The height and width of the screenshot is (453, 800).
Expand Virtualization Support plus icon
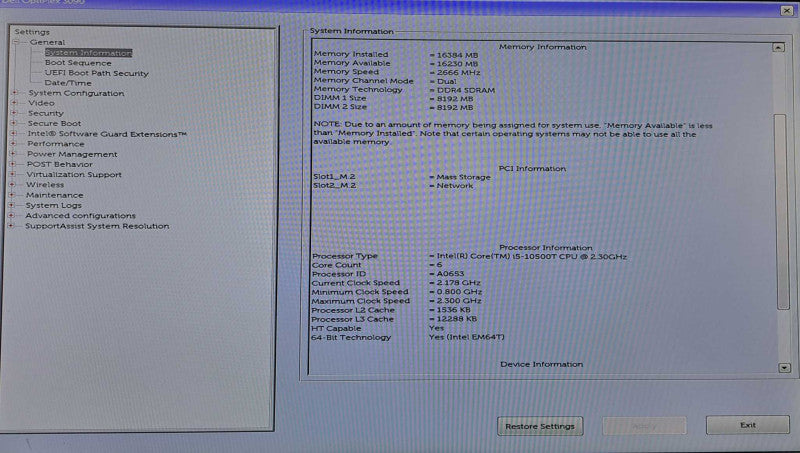(x=13, y=174)
